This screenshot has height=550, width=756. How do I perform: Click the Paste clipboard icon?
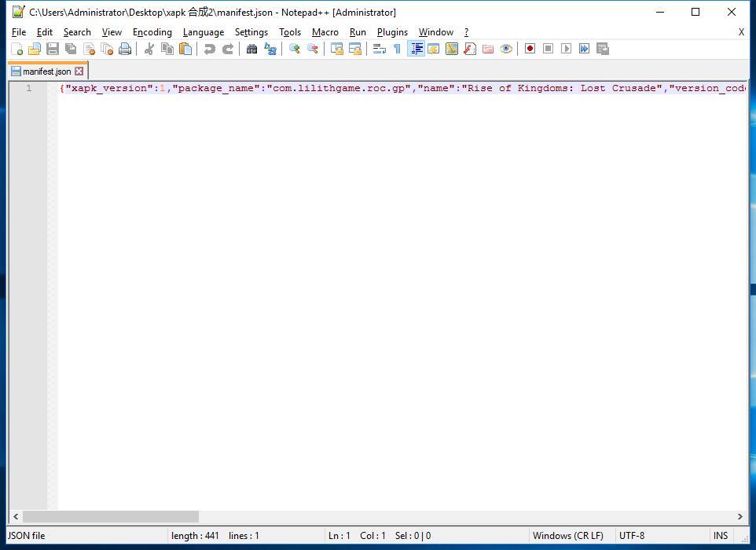click(185, 49)
